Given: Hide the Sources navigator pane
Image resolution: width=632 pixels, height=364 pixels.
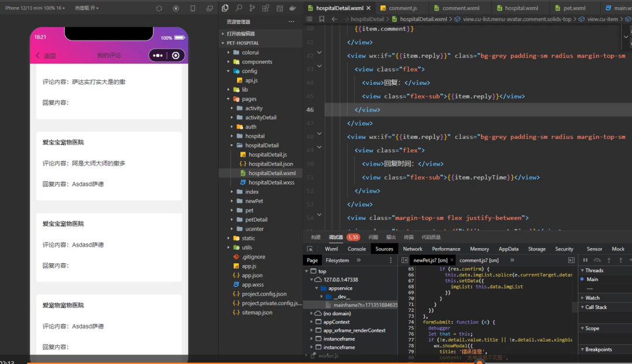Looking at the screenshot, I should pyautogui.click(x=404, y=260).
